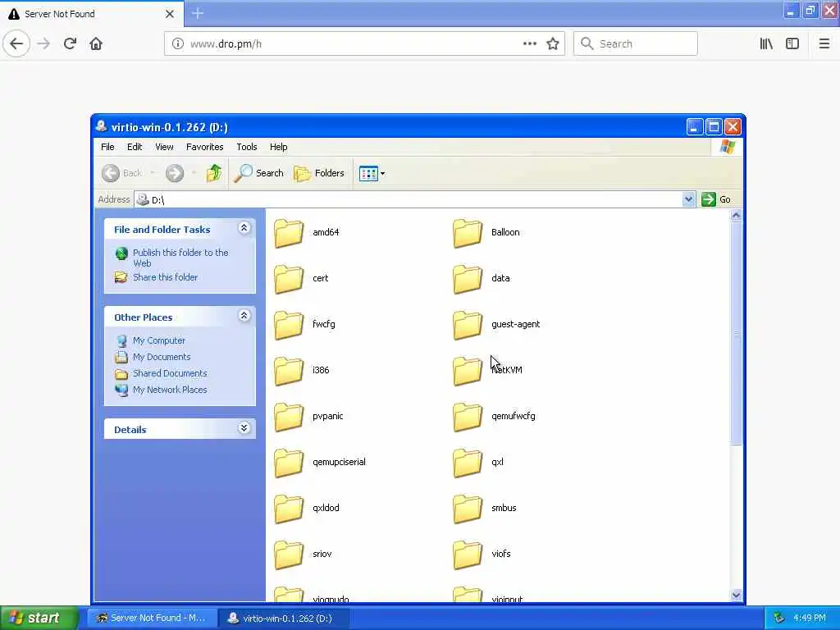Open the Help menu
The height and width of the screenshot is (630, 840).
pos(279,147)
